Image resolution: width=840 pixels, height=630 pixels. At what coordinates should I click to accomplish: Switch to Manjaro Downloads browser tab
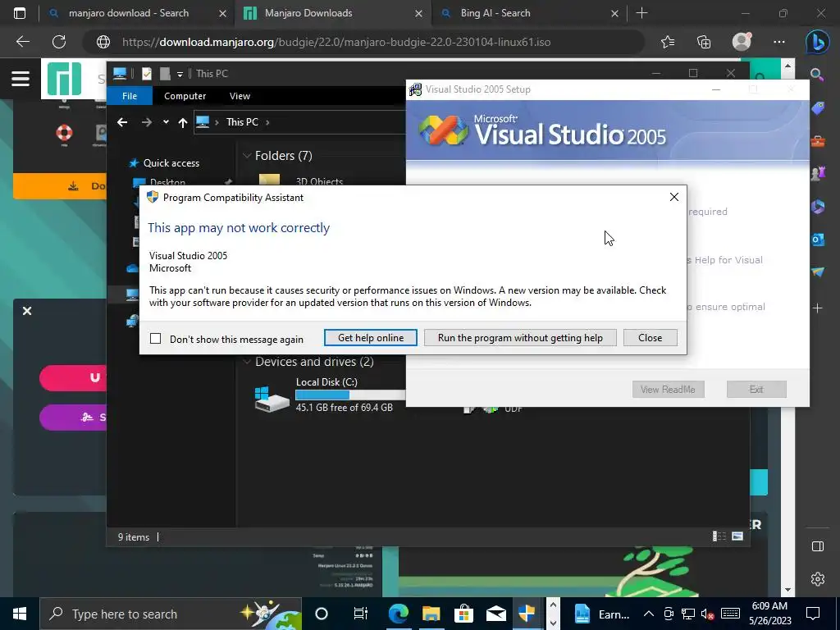click(x=331, y=13)
